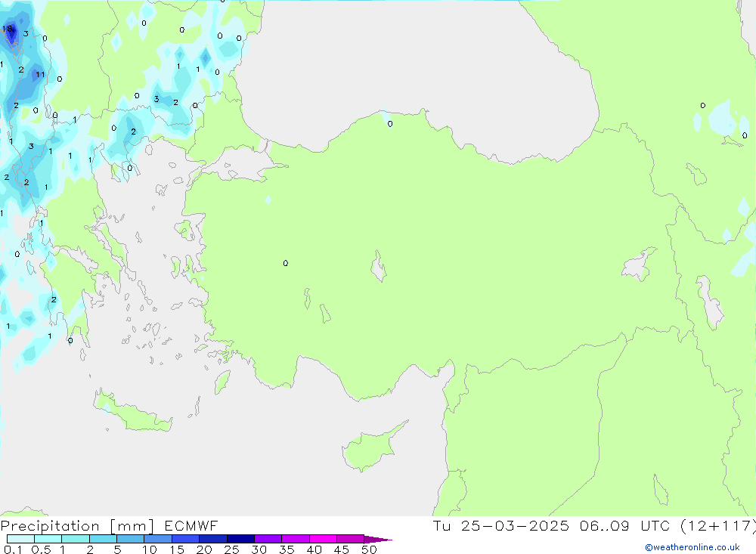
Task: Click the "Tu" weekday abbreviation
Action: tap(442, 526)
